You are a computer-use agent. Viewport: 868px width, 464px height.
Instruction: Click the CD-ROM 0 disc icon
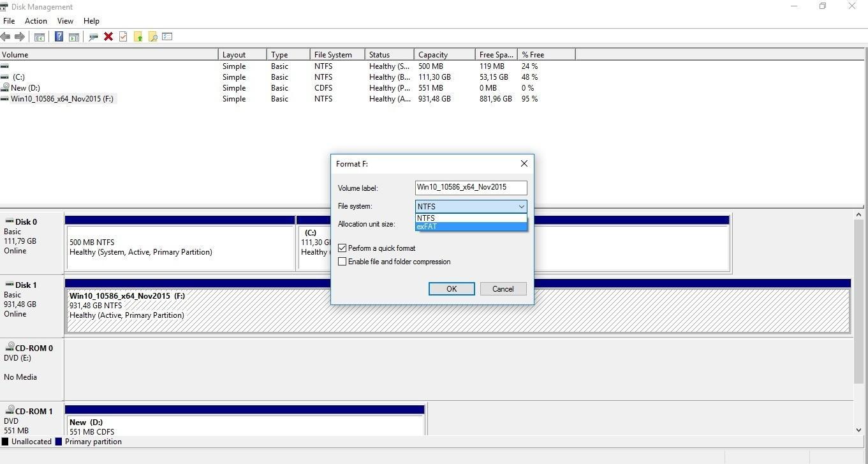(x=10, y=347)
